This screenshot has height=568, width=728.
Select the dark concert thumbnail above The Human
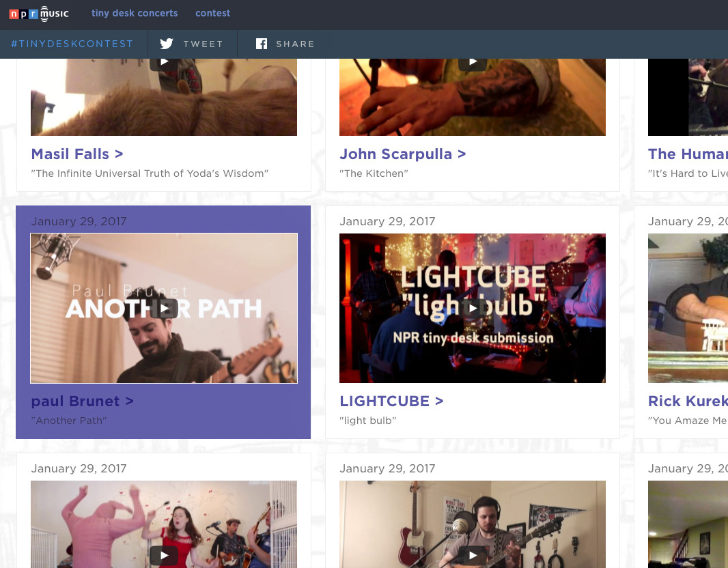coord(688,98)
